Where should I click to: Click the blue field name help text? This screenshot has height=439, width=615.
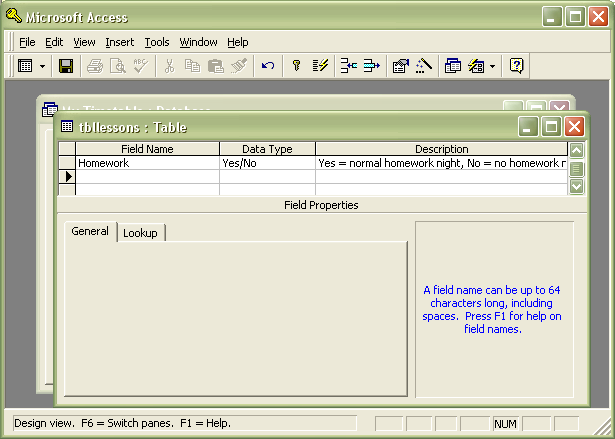tap(492, 310)
